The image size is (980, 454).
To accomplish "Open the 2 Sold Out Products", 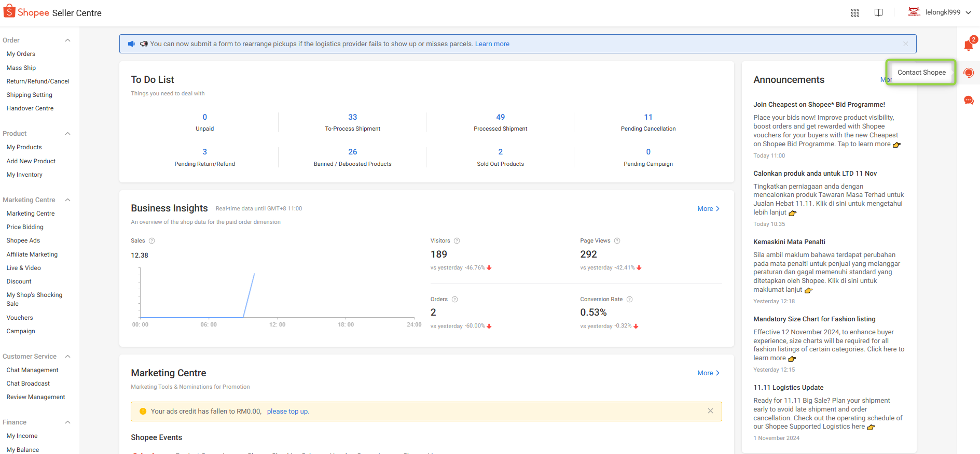I will [501, 158].
